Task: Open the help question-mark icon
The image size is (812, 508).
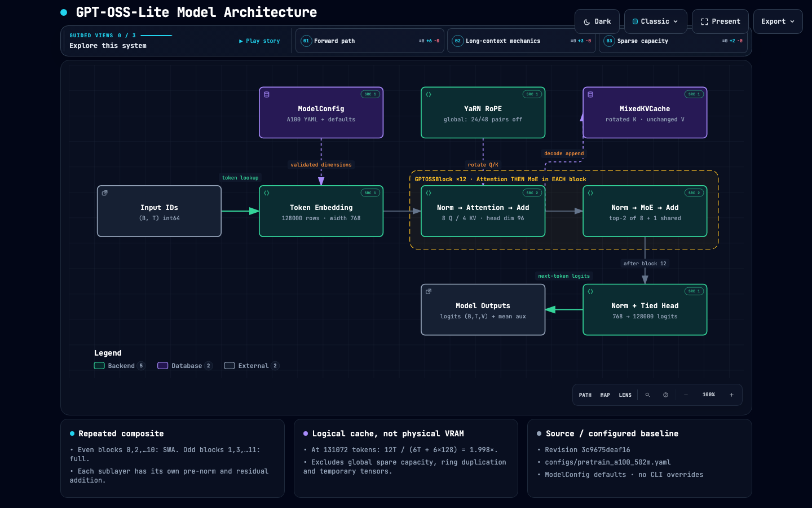Action: [x=665, y=395]
